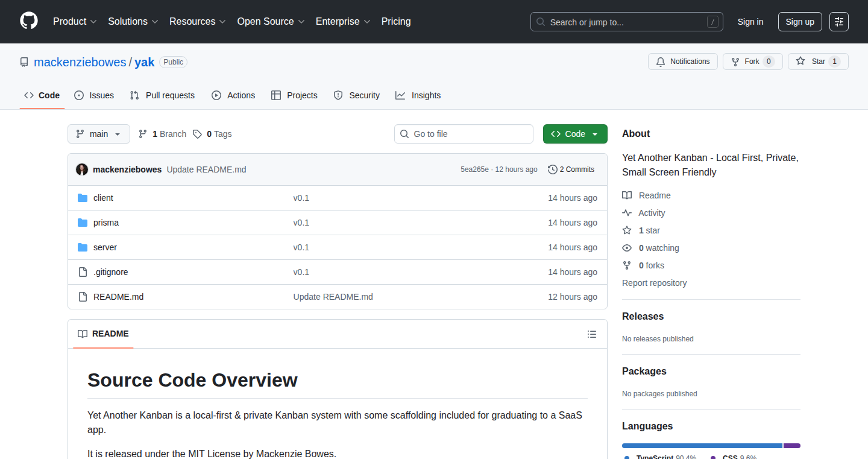
Task: Click the repository book icon beside mackenziebowes
Action: tap(24, 62)
